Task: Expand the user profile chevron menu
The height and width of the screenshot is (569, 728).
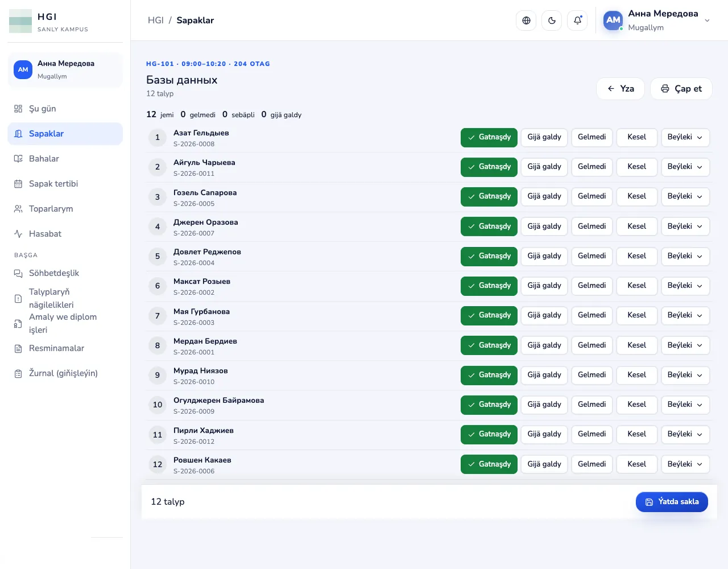Action: 707,20
